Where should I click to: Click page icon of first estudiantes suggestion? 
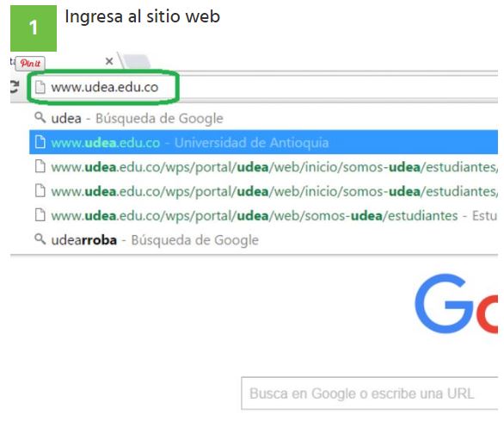[40, 166]
